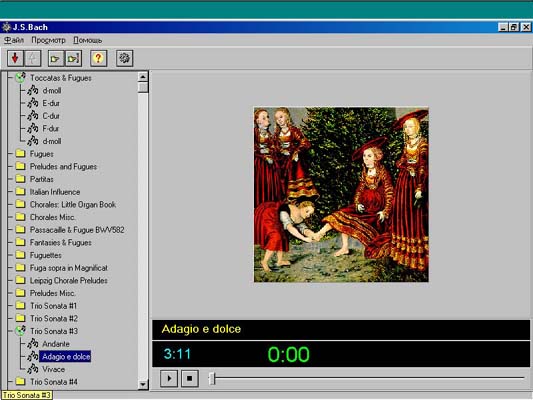Image resolution: width=533 pixels, height=400 pixels.
Task: Click the play-track flag toolbar icon
Action: point(55,58)
